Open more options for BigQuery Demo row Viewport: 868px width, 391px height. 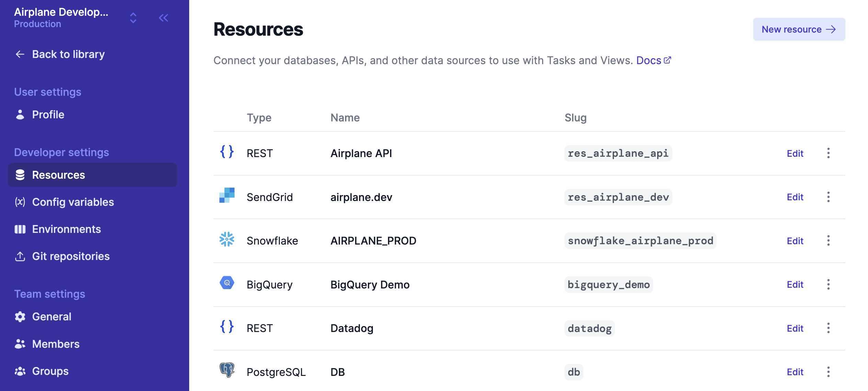coord(828,284)
